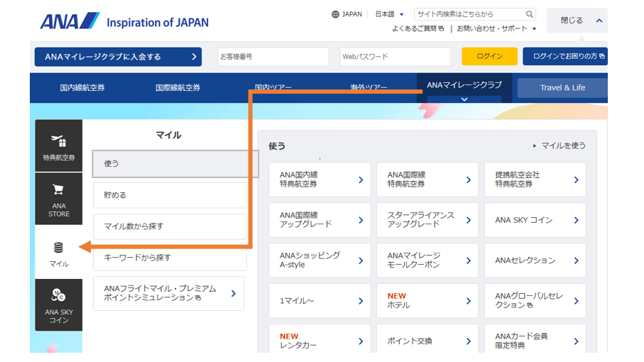Click the globe JAPAN region icon
644x362 pixels.
pyautogui.click(x=336, y=14)
